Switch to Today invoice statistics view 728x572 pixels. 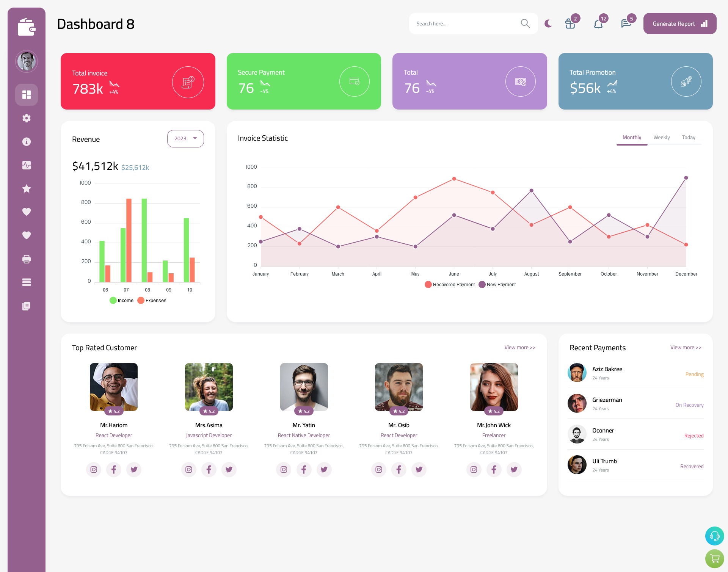pos(689,137)
